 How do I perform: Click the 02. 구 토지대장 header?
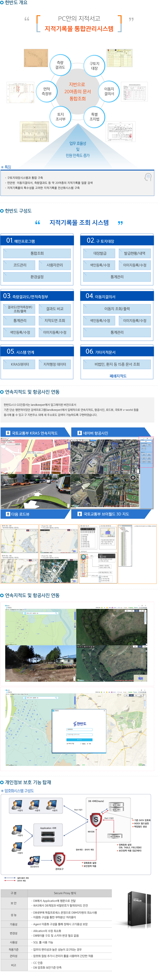[117, 240]
